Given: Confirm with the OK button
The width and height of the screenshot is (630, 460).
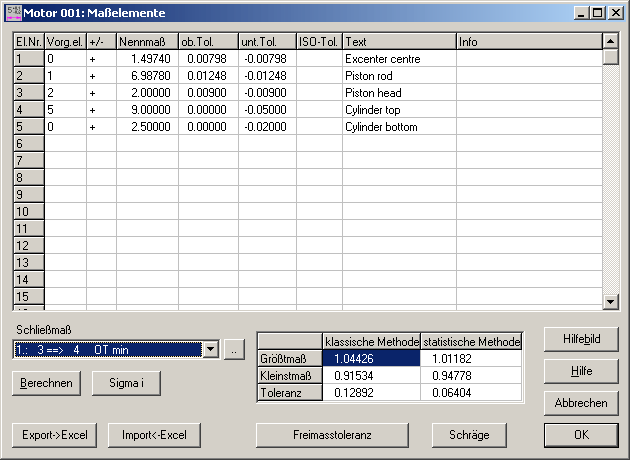Looking at the screenshot, I should pos(581,435).
